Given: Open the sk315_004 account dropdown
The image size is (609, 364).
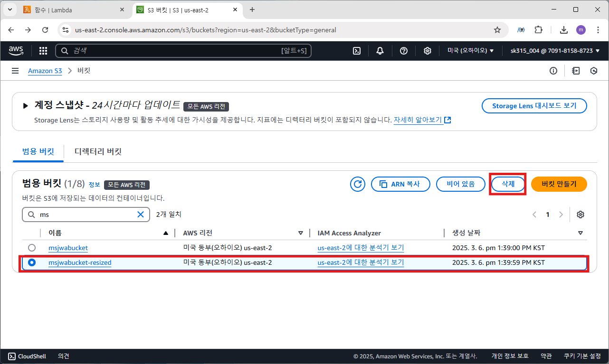Looking at the screenshot, I should 555,51.
